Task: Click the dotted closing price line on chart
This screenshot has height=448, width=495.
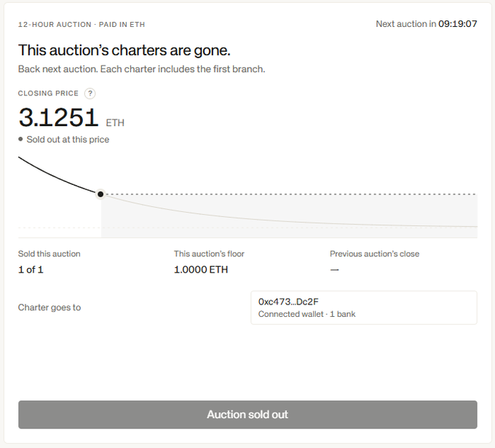Action: coord(290,194)
